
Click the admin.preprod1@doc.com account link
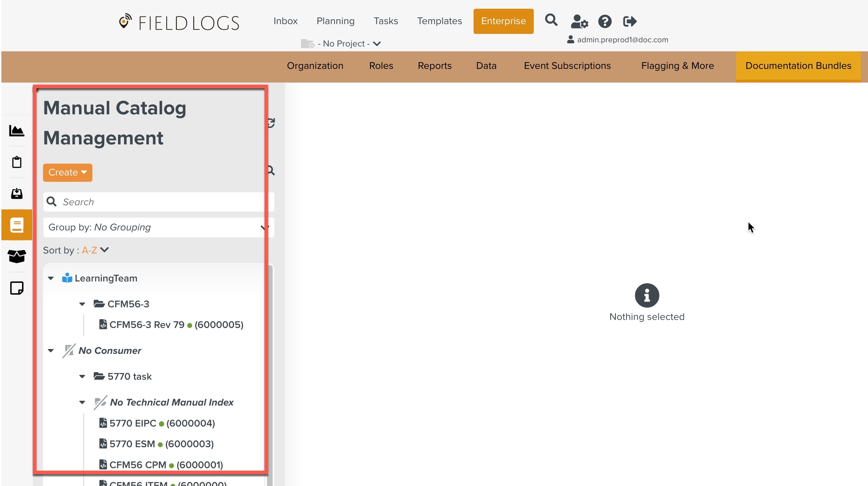point(623,40)
